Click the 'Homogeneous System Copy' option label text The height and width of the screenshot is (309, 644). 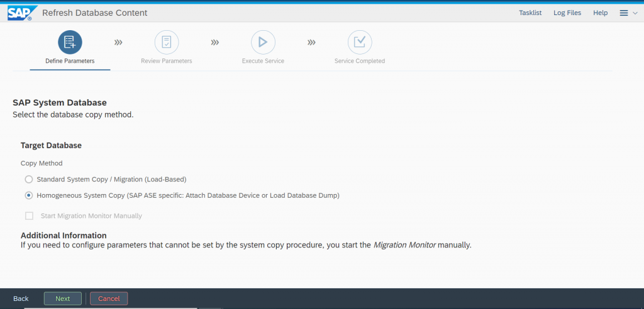pos(188,196)
